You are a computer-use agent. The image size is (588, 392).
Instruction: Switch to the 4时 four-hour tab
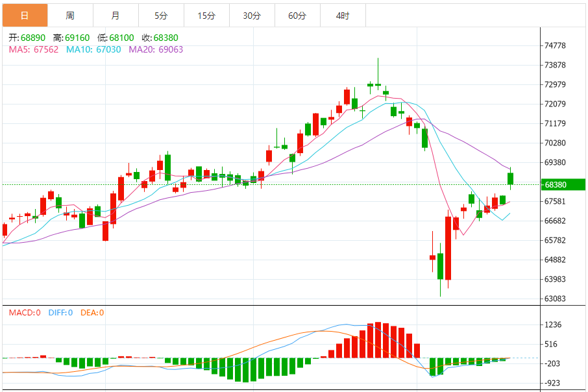343,16
